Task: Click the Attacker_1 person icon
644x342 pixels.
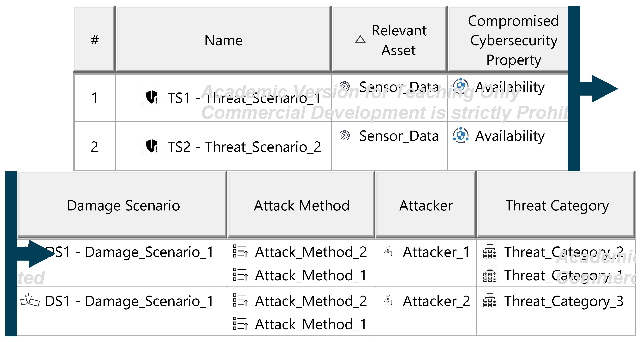Action: pyautogui.click(x=388, y=251)
